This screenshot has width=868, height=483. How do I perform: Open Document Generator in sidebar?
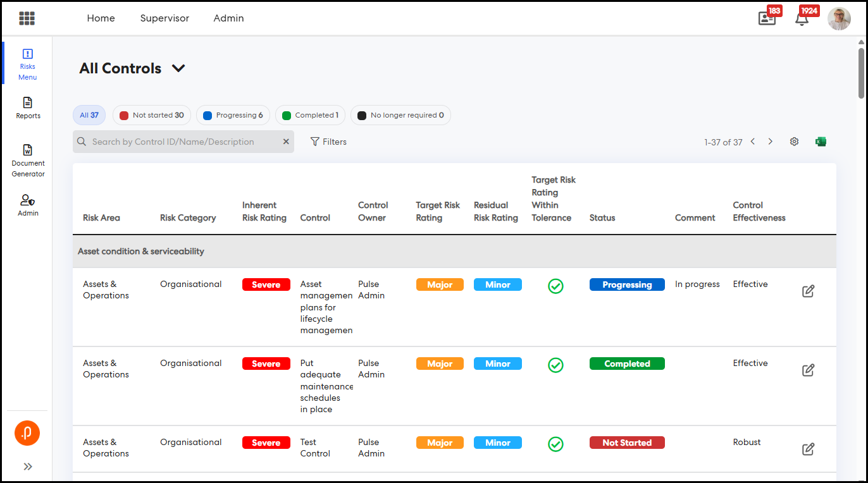(x=28, y=161)
